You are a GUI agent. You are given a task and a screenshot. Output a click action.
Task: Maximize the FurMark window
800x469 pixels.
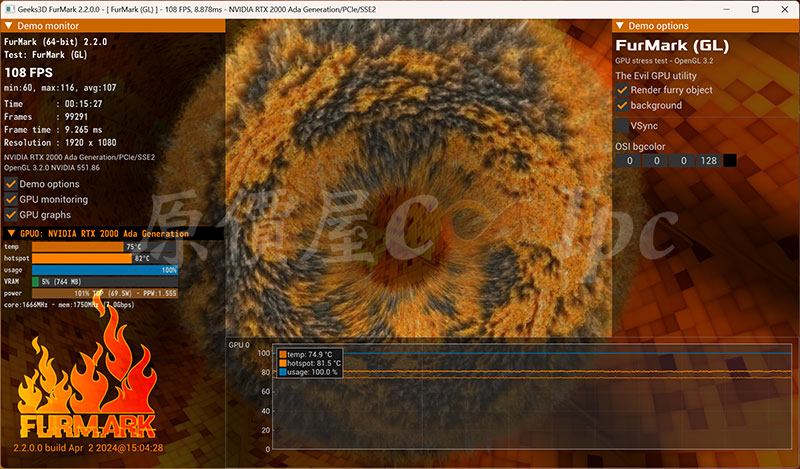point(755,9)
